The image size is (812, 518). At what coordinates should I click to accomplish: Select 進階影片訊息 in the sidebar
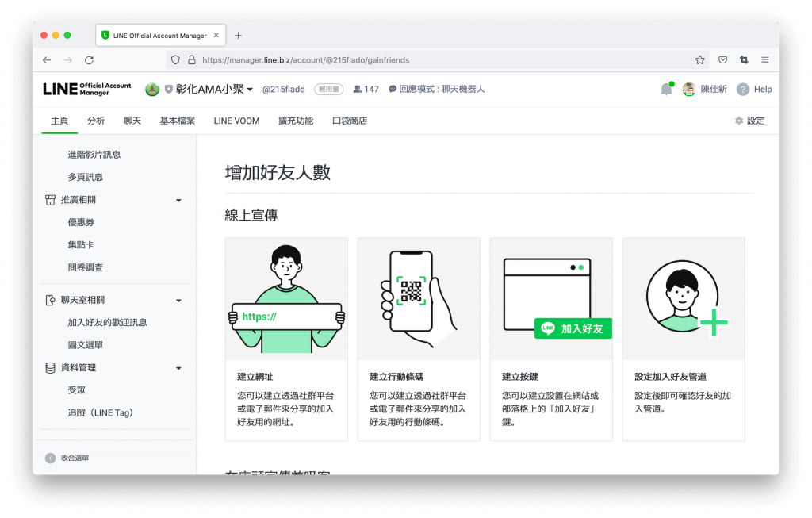pos(94,155)
